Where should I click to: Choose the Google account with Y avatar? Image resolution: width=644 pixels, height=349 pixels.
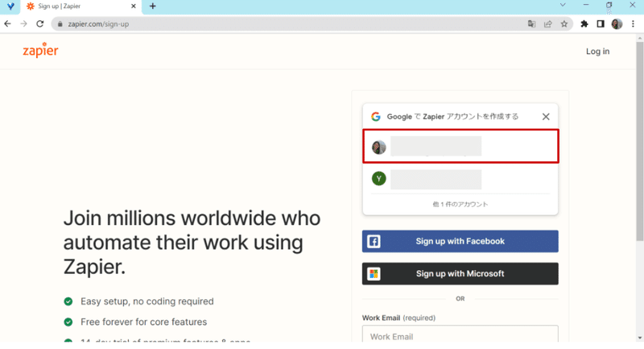tap(460, 179)
